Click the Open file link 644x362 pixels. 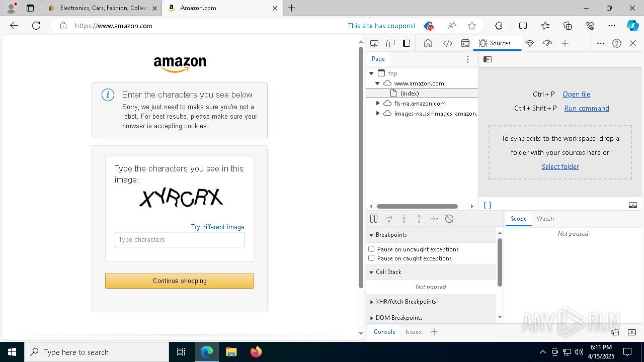[576, 94]
